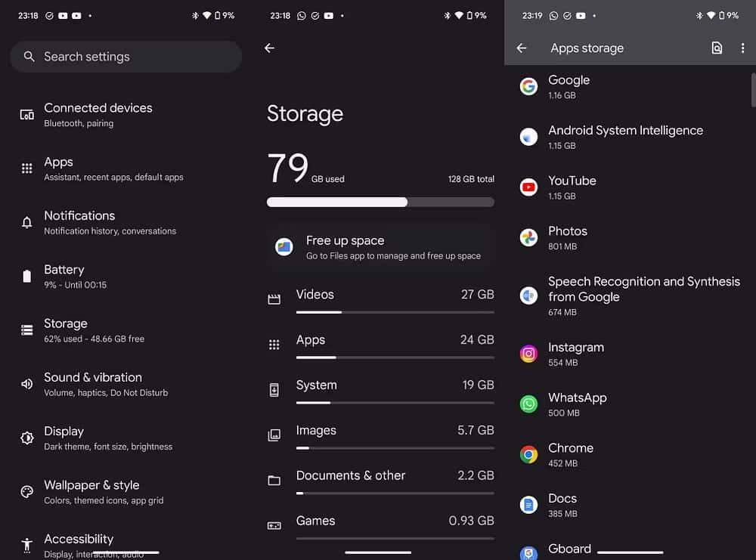Tap the Search settings field
This screenshot has width=756, height=560.
click(125, 57)
